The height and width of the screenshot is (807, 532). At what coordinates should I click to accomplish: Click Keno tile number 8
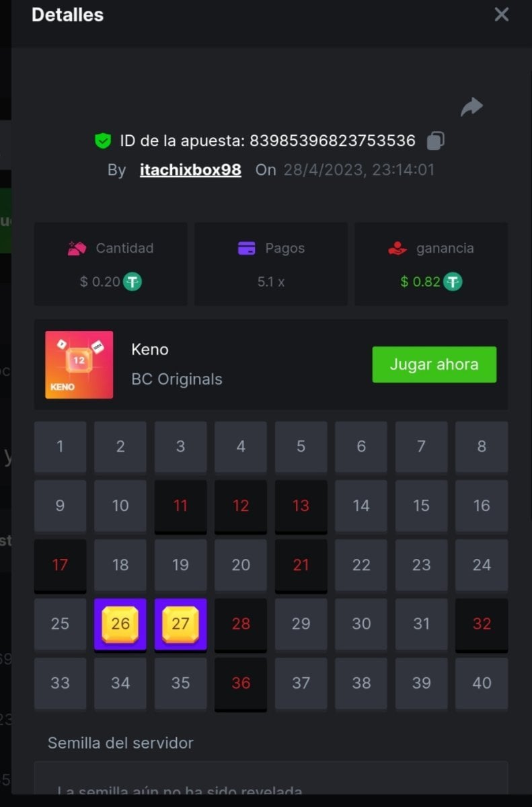click(482, 447)
